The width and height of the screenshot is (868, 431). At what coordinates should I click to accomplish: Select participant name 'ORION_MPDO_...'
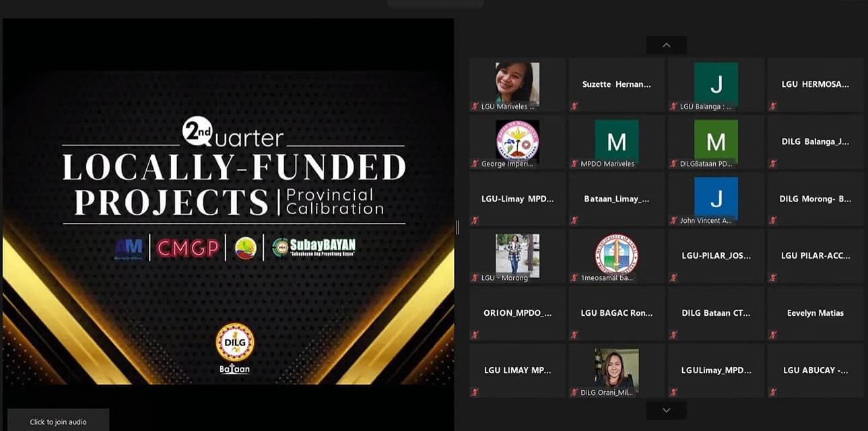point(518,312)
